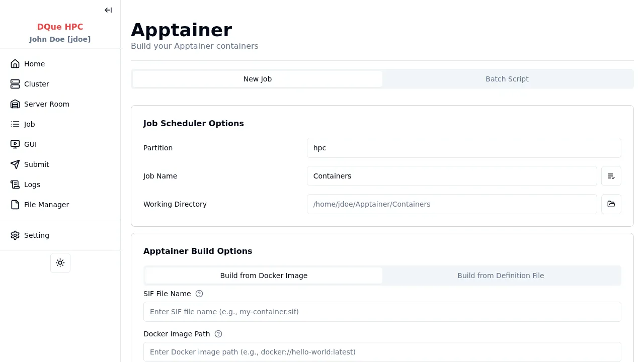Open the Submit page
644x362 pixels.
pyautogui.click(x=36, y=164)
